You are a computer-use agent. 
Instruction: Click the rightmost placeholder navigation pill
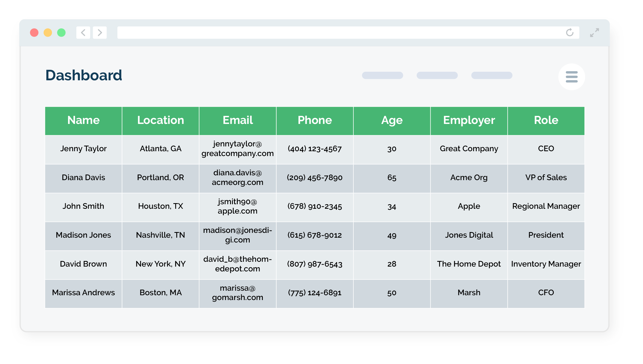pyautogui.click(x=492, y=75)
